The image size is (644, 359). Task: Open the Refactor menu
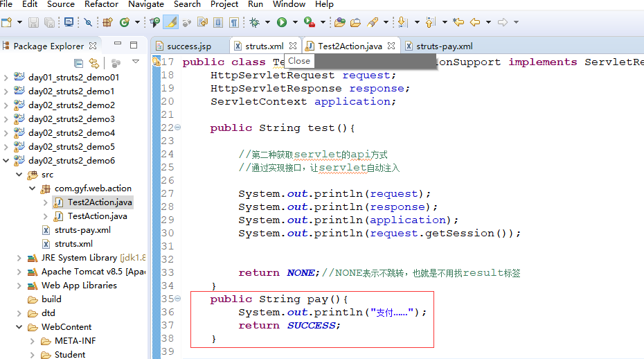tap(101, 4)
